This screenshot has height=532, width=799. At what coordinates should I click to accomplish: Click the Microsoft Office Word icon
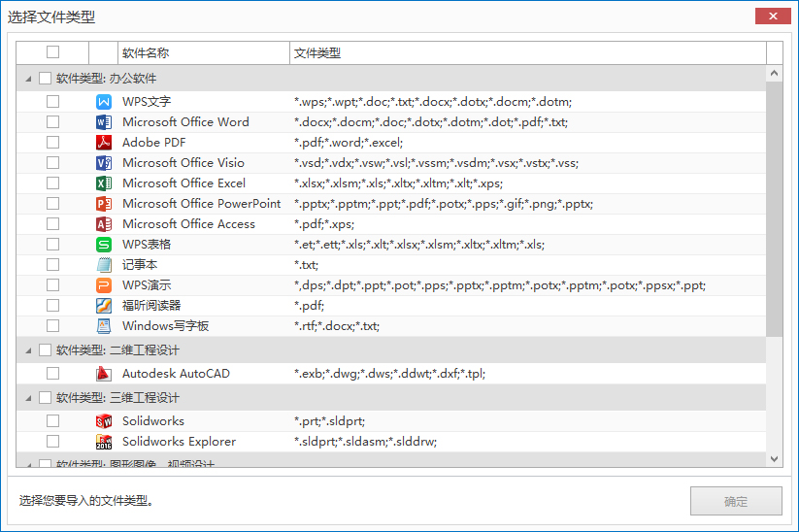[x=104, y=122]
